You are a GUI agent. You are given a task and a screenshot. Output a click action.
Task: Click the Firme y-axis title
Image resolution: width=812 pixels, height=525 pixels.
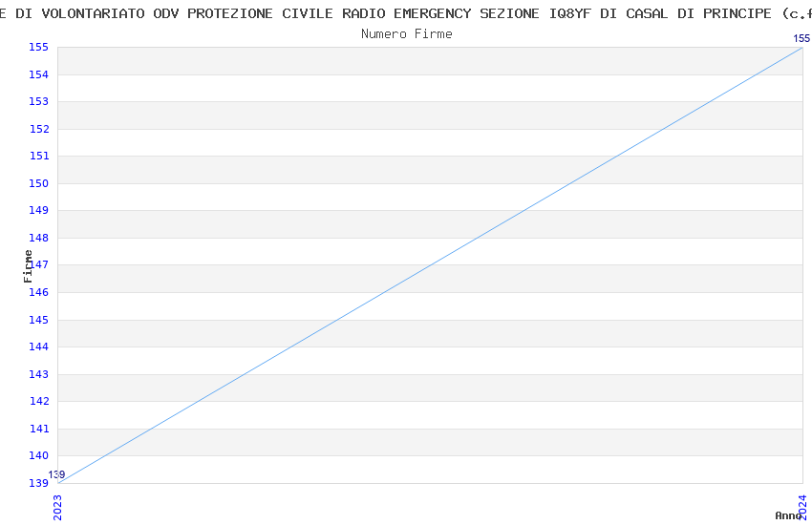(x=28, y=266)
